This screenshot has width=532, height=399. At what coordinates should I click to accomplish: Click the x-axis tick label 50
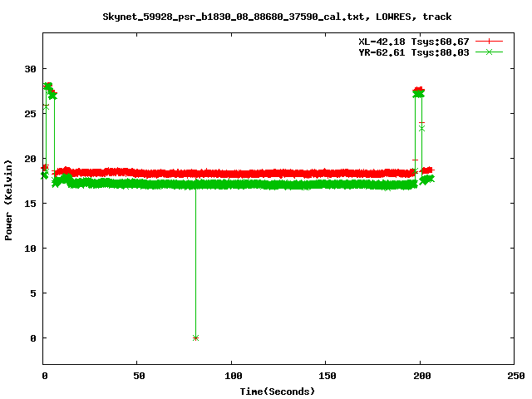click(139, 376)
